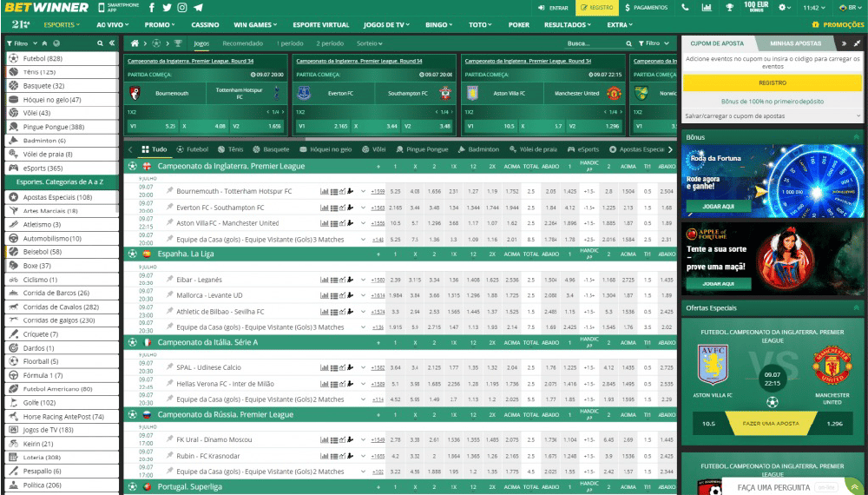Screen dimensions: 868x495
Task: Open the Twitter social icon
Action: tap(167, 8)
